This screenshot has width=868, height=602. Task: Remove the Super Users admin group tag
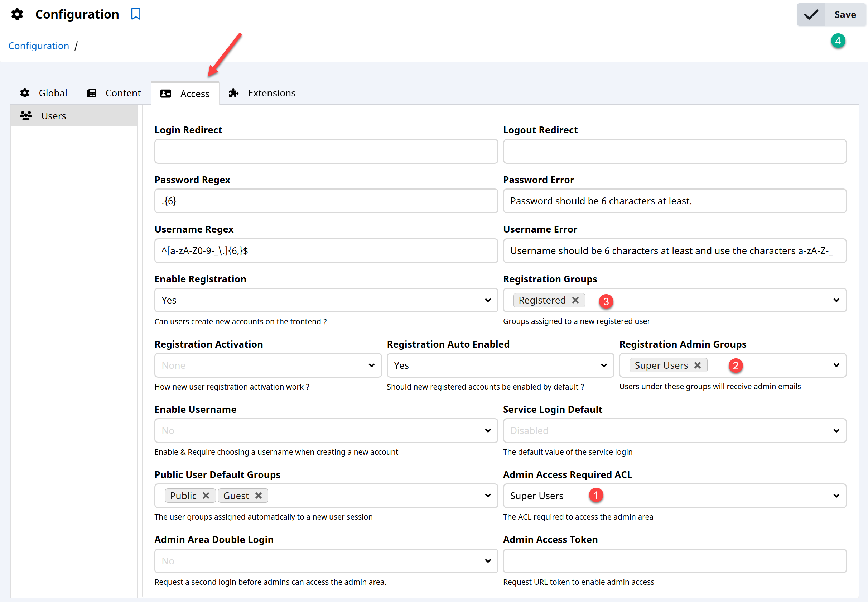[697, 365]
